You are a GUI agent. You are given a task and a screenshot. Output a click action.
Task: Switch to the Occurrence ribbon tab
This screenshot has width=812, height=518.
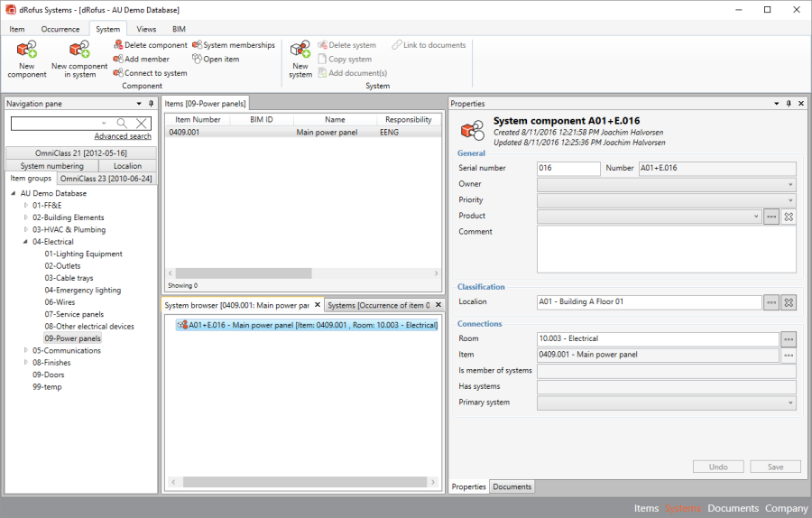pos(60,29)
